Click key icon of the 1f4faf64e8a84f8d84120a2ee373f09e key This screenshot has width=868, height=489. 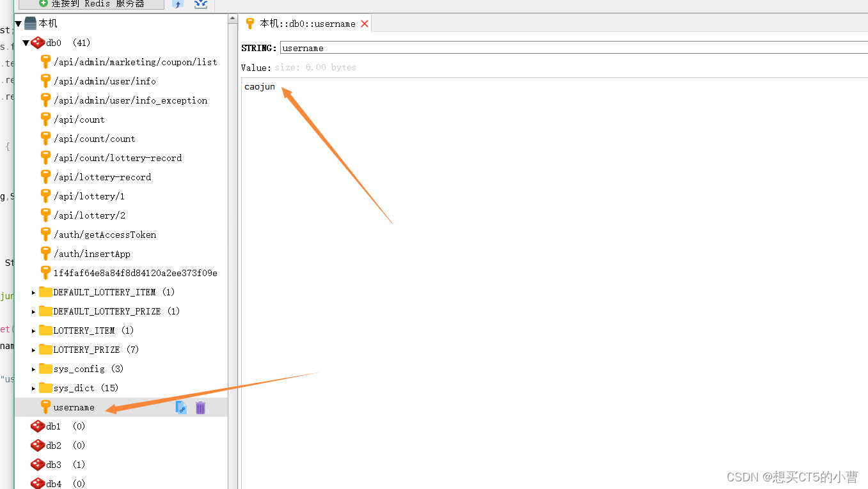[x=45, y=273]
